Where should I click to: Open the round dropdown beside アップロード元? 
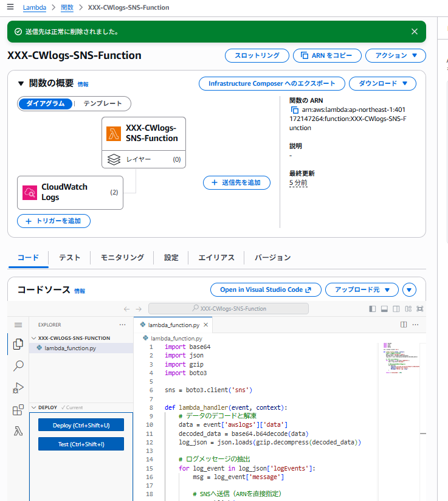coord(409,290)
